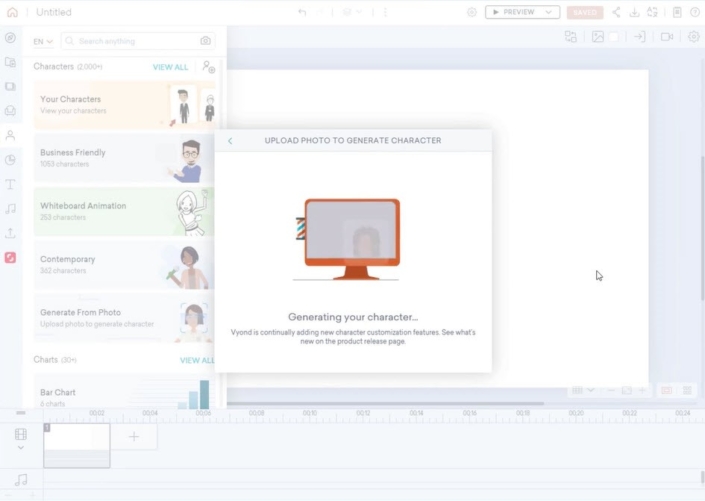Click the background color swatch above canvas
The width and height of the screenshot is (705, 501).
pos(615,37)
